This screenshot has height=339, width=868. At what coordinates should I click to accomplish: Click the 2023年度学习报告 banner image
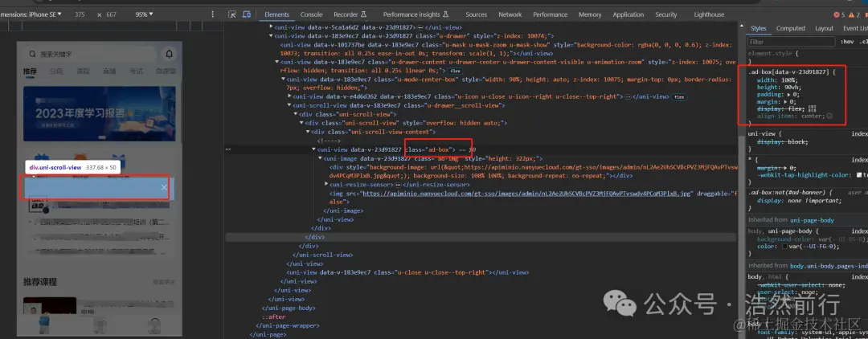(x=99, y=113)
